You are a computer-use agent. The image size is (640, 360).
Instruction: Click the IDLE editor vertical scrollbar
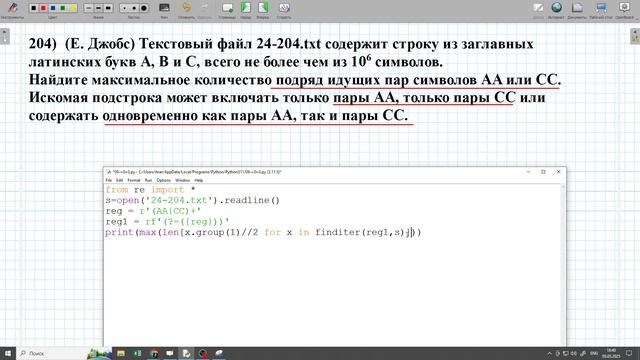click(x=563, y=264)
